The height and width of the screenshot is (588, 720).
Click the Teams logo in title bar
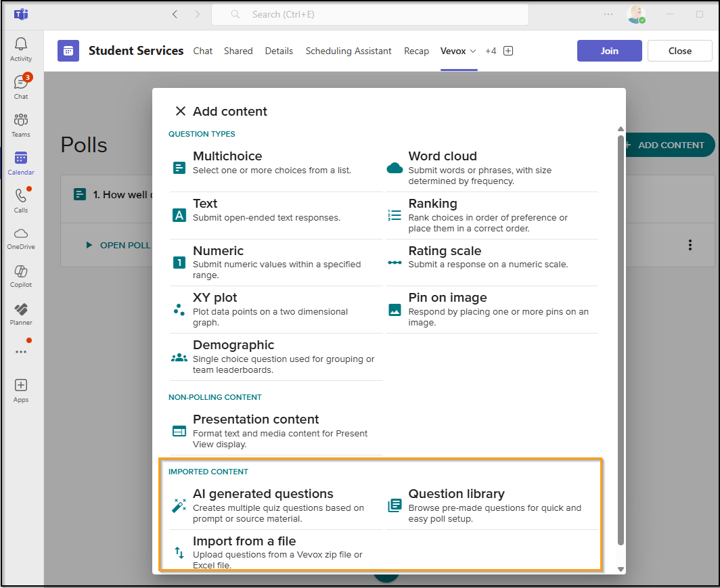point(21,14)
